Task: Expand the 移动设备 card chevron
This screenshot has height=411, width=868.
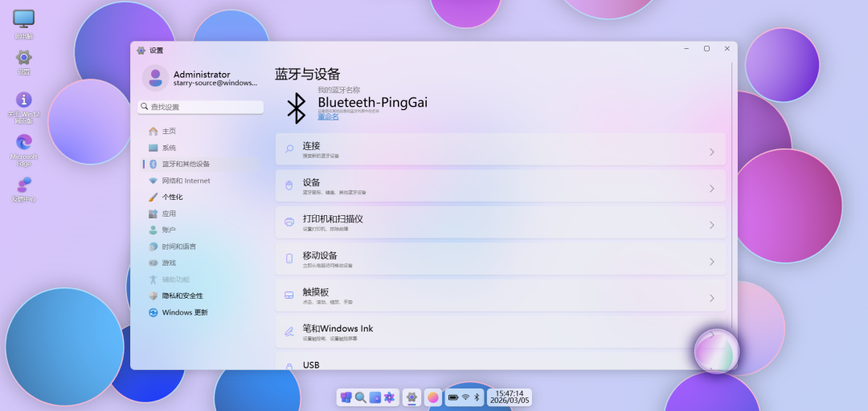Action: 712,262
